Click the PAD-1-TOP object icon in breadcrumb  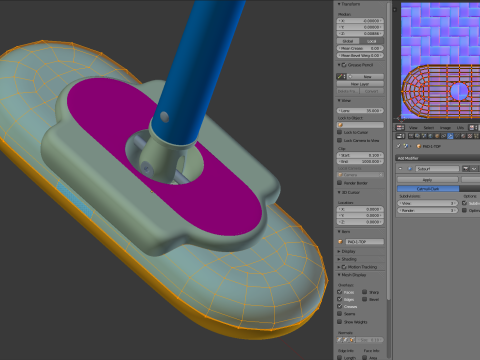tap(419, 146)
